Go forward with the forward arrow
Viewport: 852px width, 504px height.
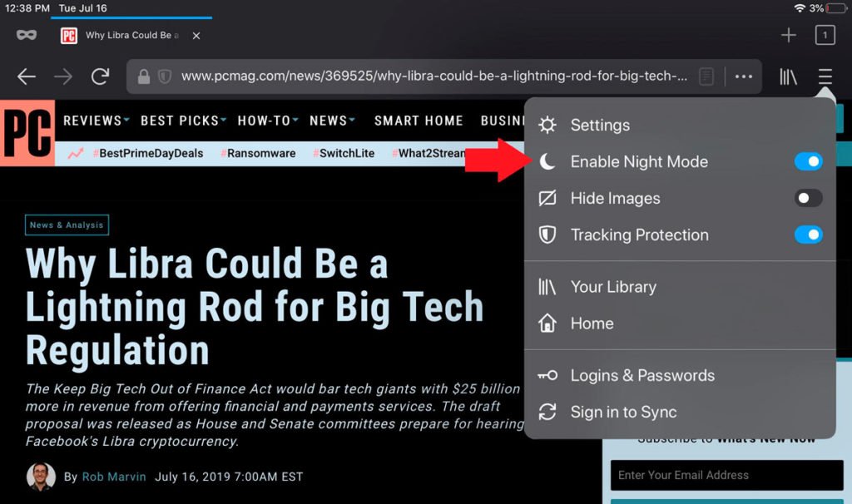pos(63,77)
